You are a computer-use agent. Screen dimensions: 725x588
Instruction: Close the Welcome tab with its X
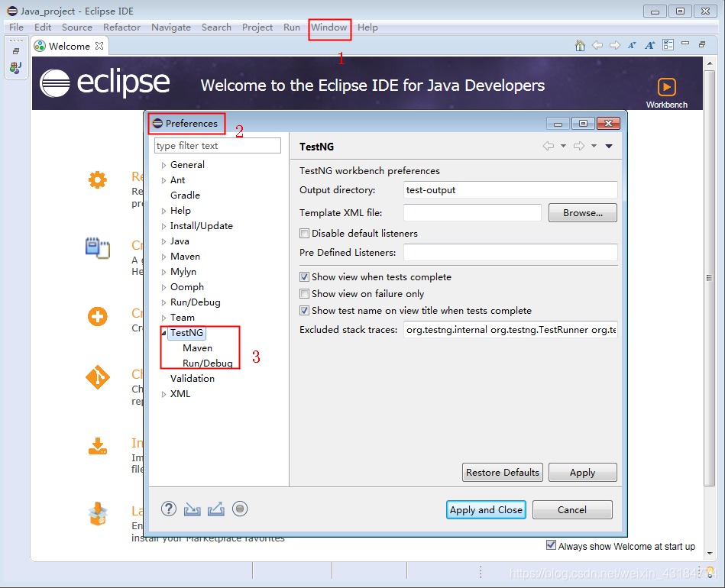[x=99, y=46]
